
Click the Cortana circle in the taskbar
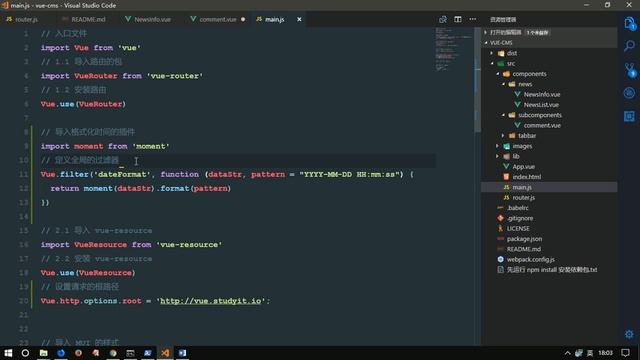(25, 353)
